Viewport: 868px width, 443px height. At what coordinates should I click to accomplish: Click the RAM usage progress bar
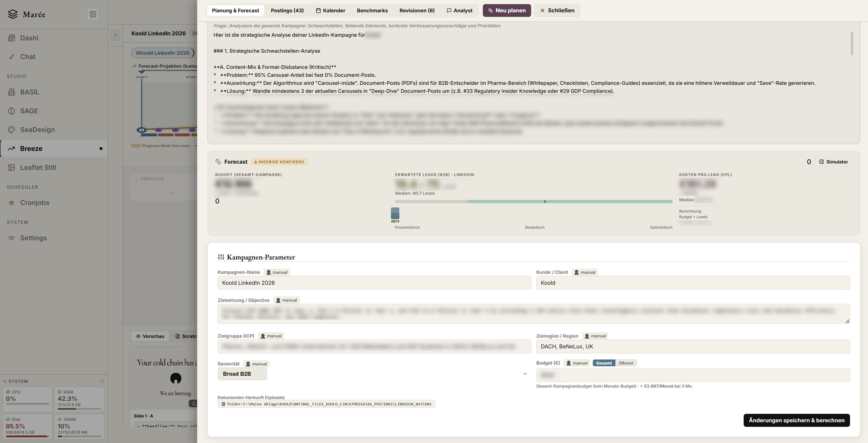(79, 409)
